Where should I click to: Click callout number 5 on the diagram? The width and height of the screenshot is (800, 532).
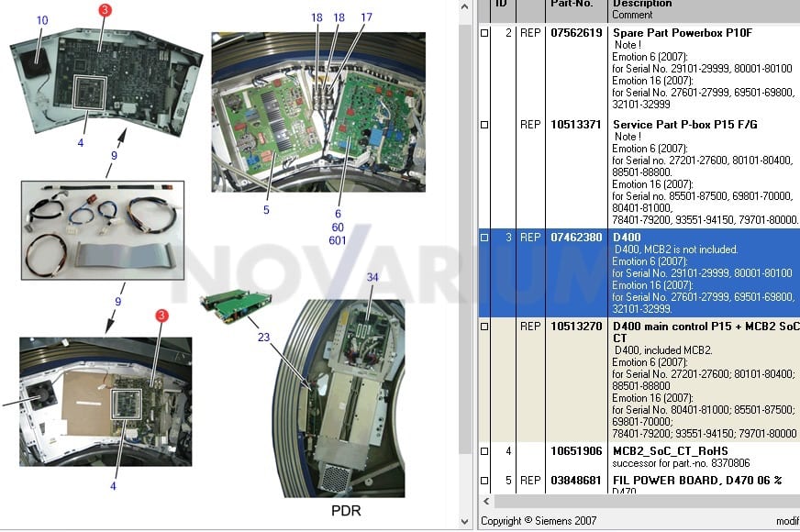click(x=266, y=210)
